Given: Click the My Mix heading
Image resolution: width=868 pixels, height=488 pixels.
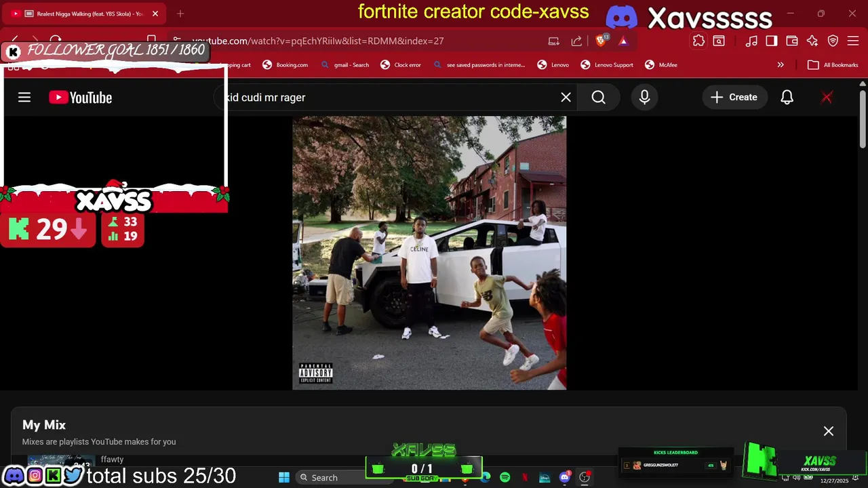Looking at the screenshot, I should pyautogui.click(x=44, y=425).
